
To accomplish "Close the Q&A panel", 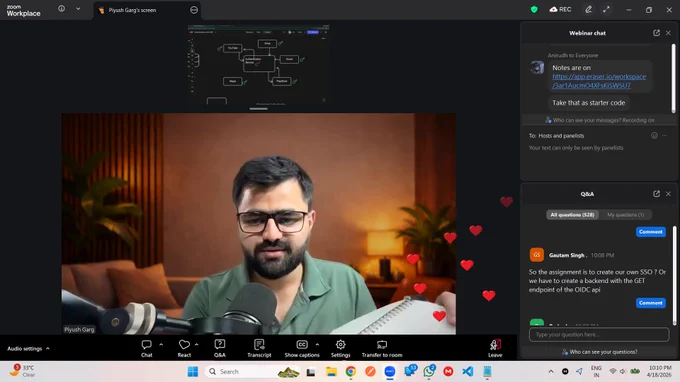I will (668, 194).
